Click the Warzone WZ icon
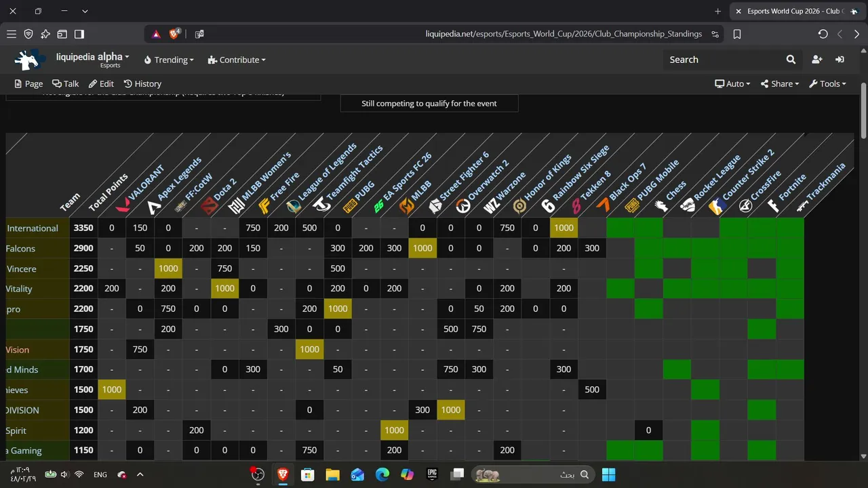 tap(492, 206)
